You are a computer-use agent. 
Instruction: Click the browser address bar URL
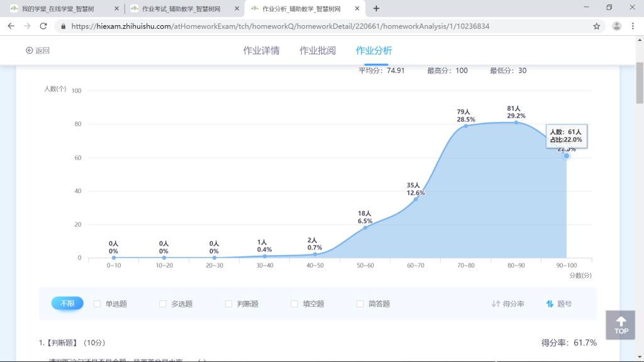[x=280, y=26]
